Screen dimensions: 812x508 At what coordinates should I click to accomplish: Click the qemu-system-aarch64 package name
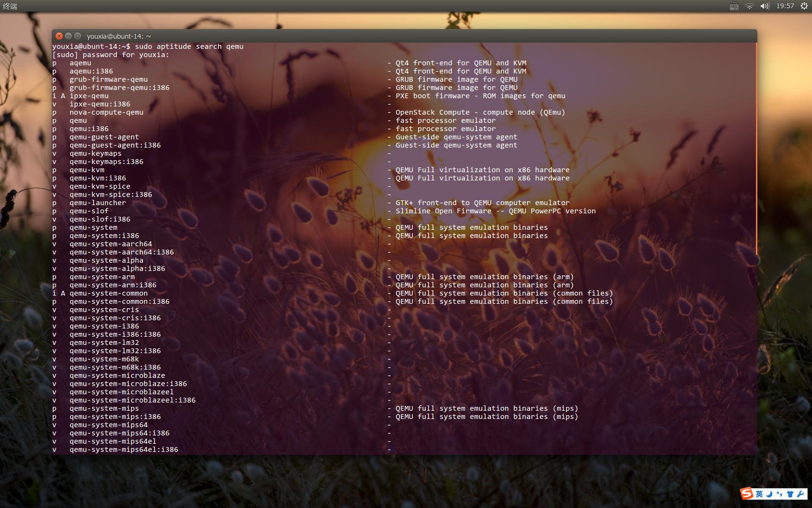click(x=111, y=244)
